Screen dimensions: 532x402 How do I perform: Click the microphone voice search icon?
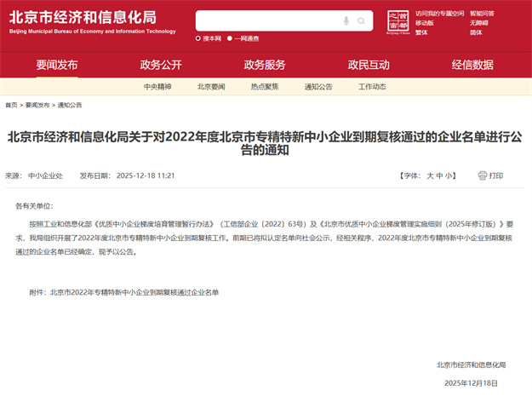point(346,20)
